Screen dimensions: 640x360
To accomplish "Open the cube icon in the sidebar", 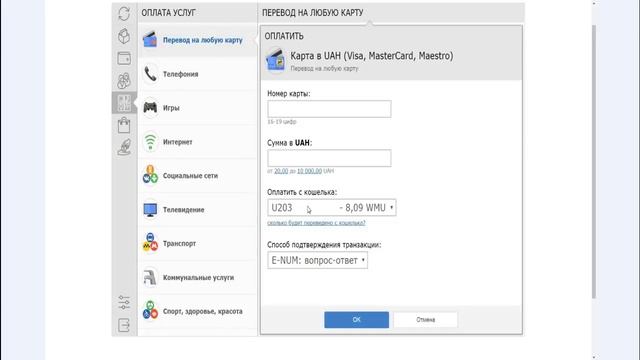I will tap(124, 36).
